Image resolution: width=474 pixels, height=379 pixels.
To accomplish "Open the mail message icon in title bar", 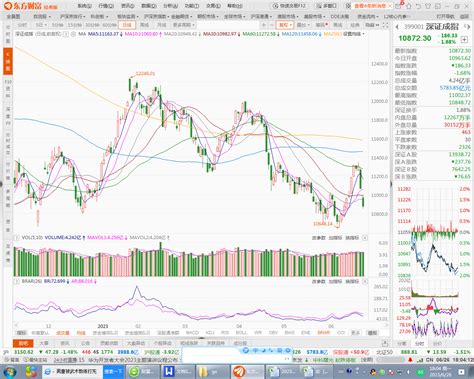I will [398, 6].
